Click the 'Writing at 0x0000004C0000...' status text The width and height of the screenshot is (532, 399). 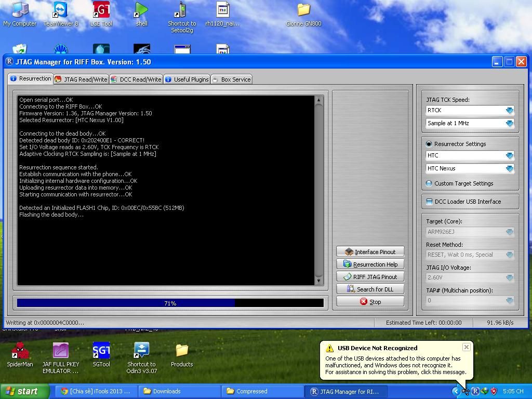[45, 323]
